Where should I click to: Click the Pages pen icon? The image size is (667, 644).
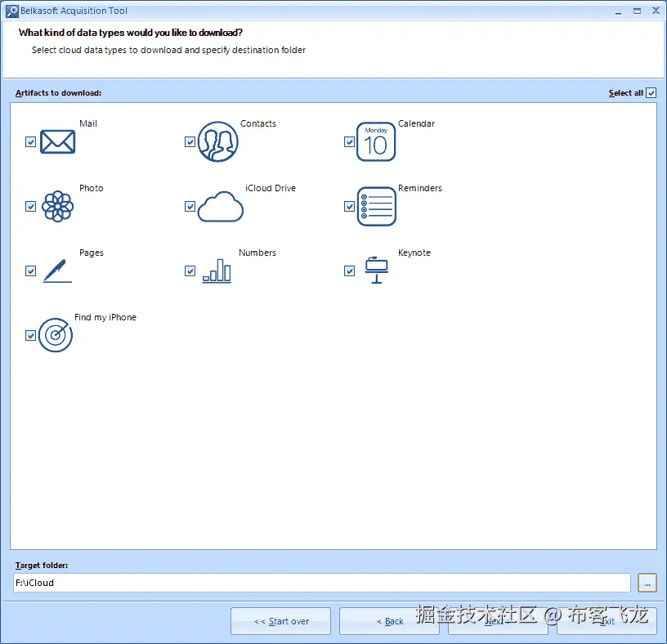click(x=57, y=271)
